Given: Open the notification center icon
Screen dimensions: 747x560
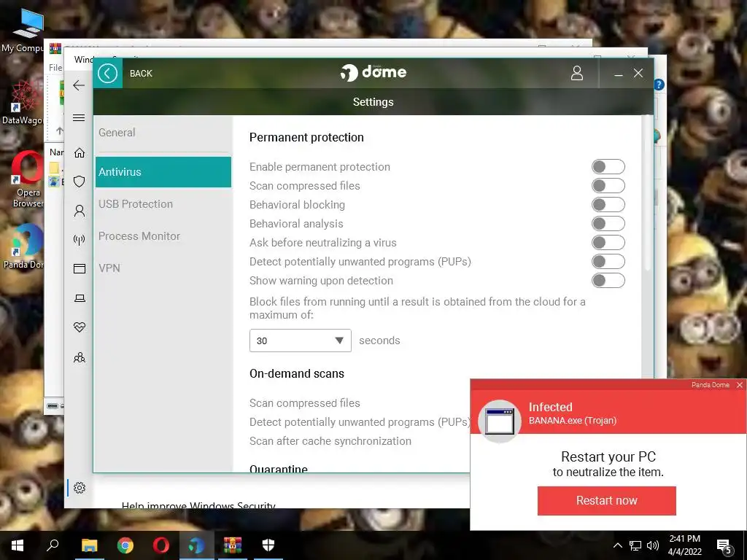Looking at the screenshot, I should pos(724,546).
